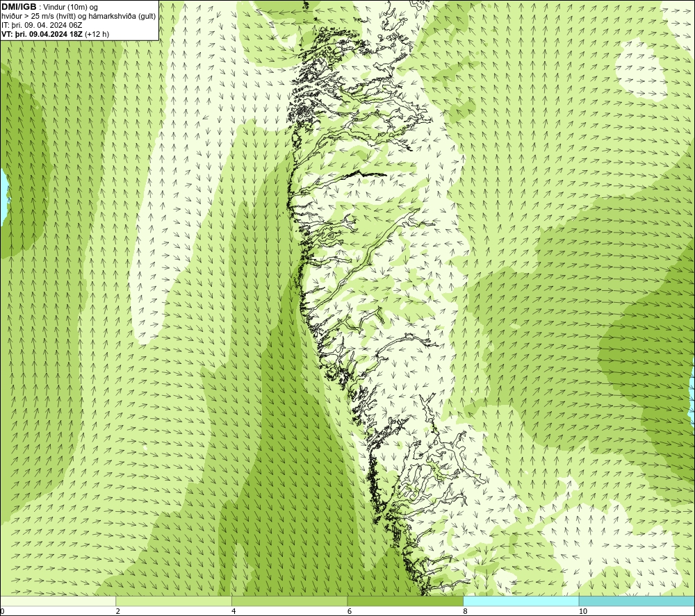Click the 0–2 m/s palest legend swatch
This screenshot has height=616, width=695.
pyautogui.click(x=58, y=601)
